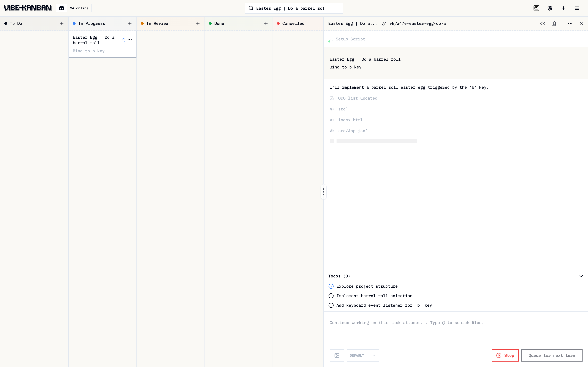Expand the Setup Script log entry
The width and height of the screenshot is (588, 367).
click(x=350, y=39)
